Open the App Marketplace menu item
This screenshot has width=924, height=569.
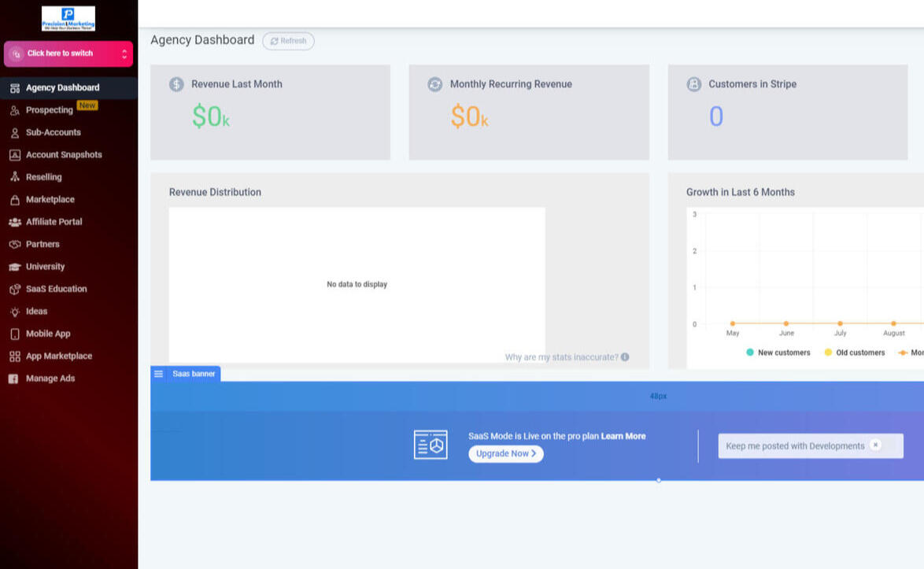(58, 357)
